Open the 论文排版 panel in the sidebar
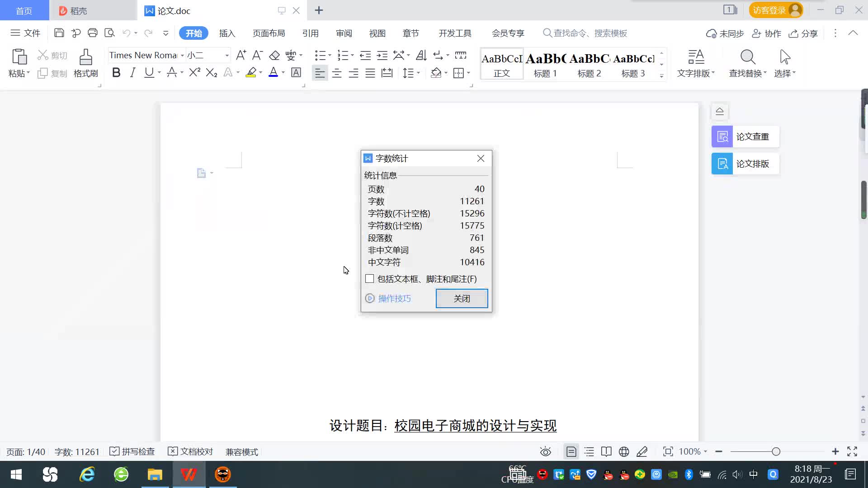Image resolution: width=868 pixels, height=488 pixels. 745,164
